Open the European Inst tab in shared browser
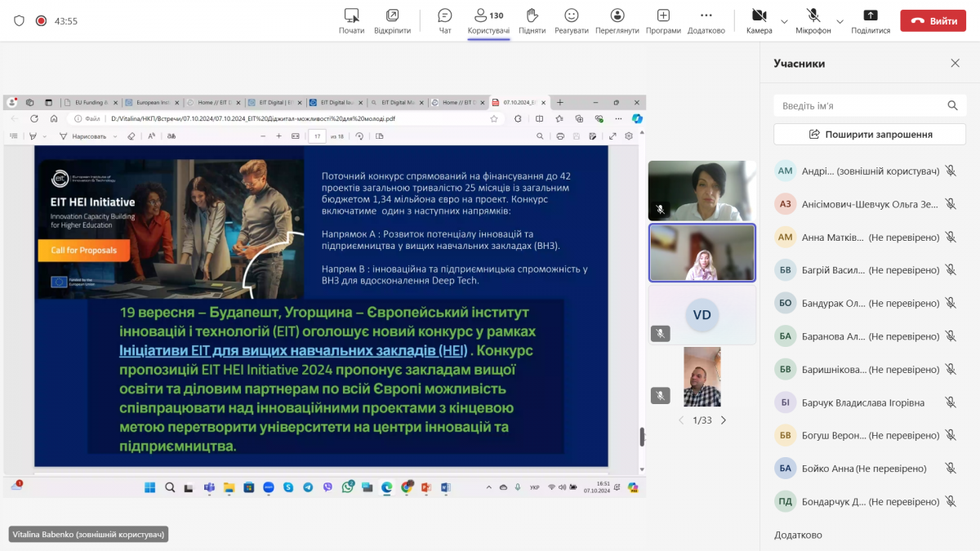Image resolution: width=980 pixels, height=551 pixels. coord(153,103)
